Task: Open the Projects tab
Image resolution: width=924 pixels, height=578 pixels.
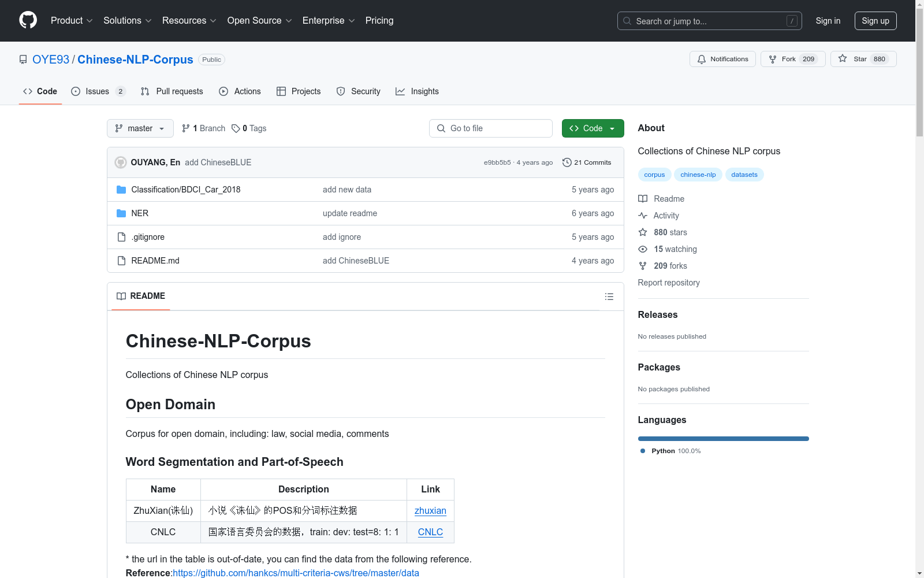Action: 299,91
